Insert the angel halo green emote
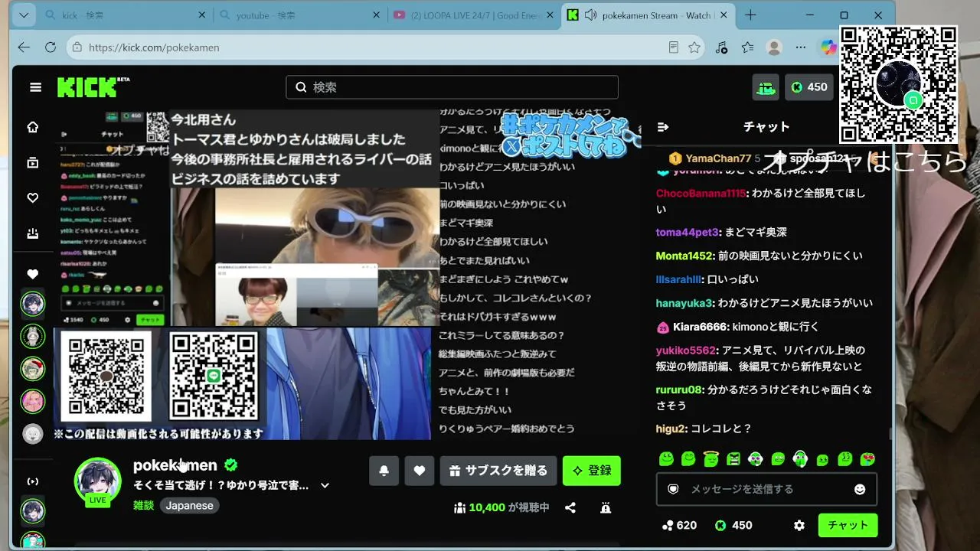Screen dimensions: 980x551 coord(710,459)
